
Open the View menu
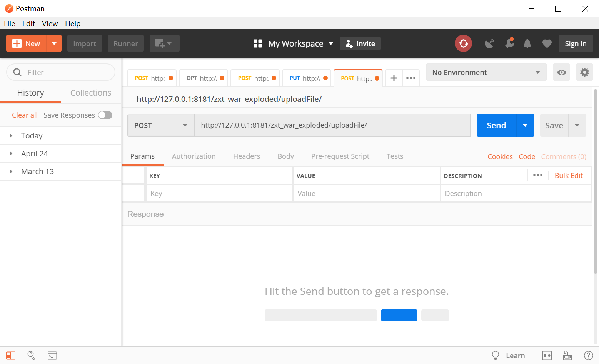pos(50,23)
